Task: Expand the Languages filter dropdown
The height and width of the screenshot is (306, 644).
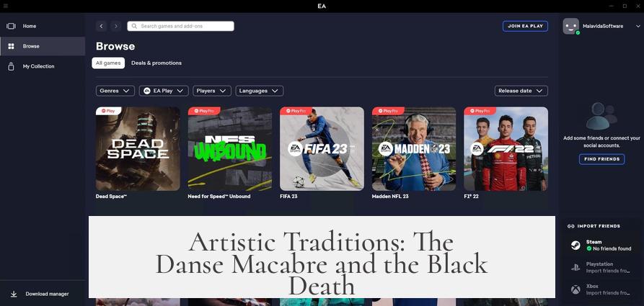Action: coord(260,91)
